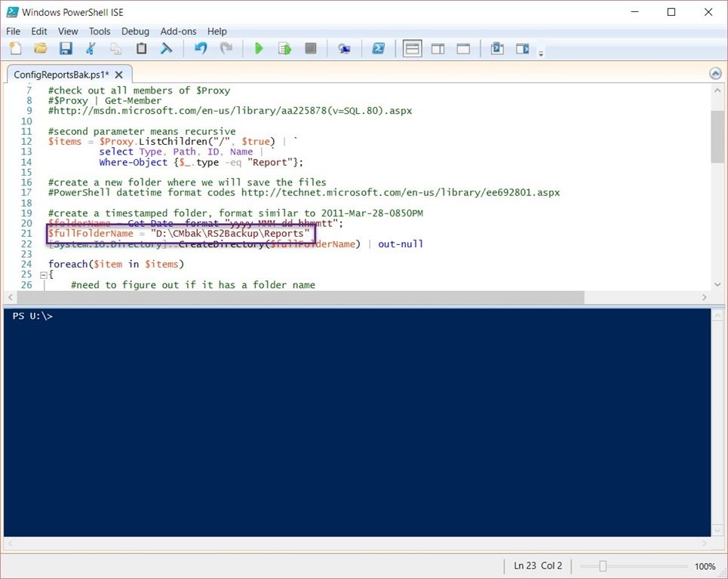Click the technet.microsoft.com URL comment on line 17
Viewport: 728px width, 579px height.
[x=304, y=192]
